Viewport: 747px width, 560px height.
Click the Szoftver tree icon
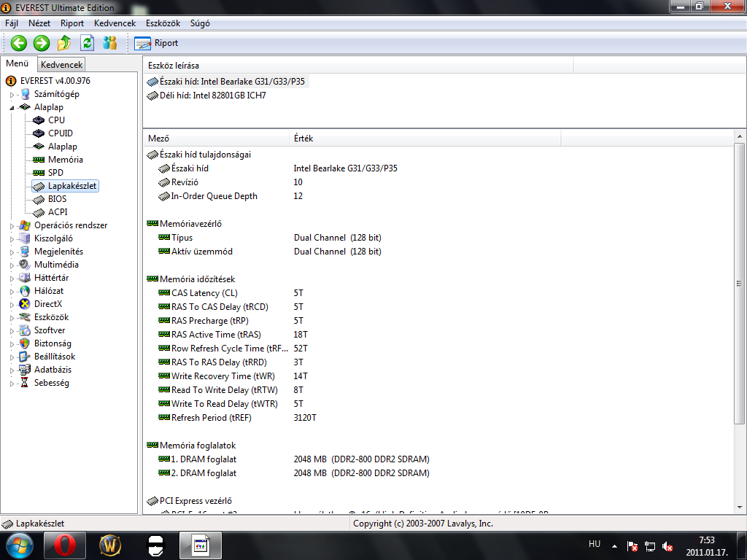(x=24, y=330)
